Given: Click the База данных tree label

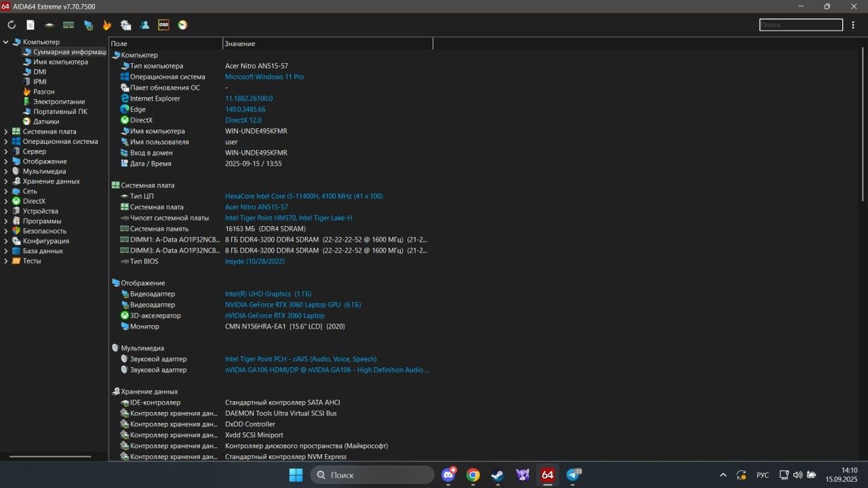Looking at the screenshot, I should pos(43,251).
